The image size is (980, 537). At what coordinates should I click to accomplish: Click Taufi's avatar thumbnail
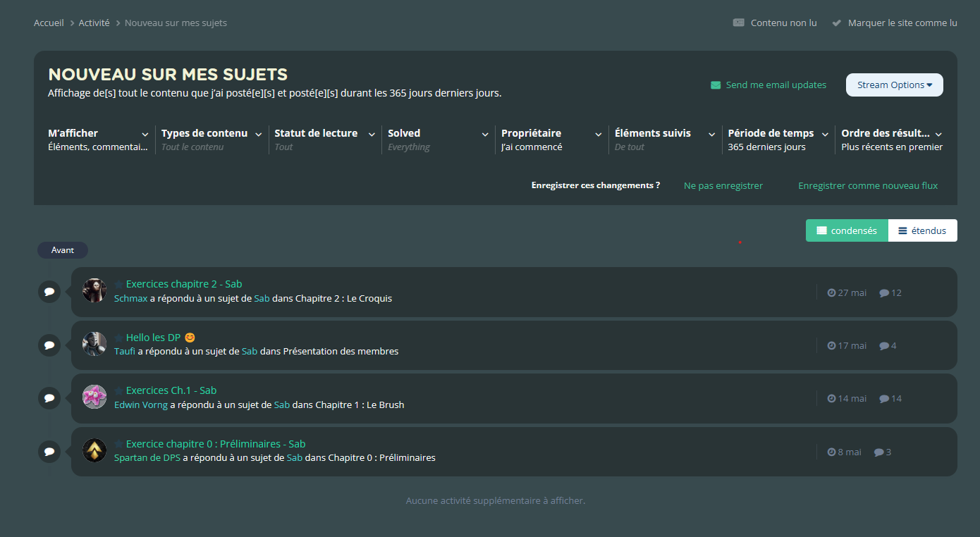click(x=94, y=344)
